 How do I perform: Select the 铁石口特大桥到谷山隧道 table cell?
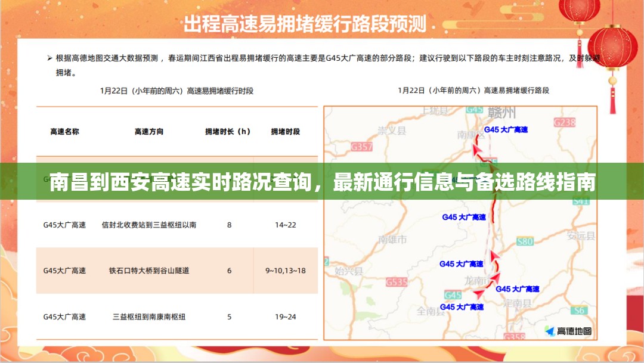tap(149, 271)
